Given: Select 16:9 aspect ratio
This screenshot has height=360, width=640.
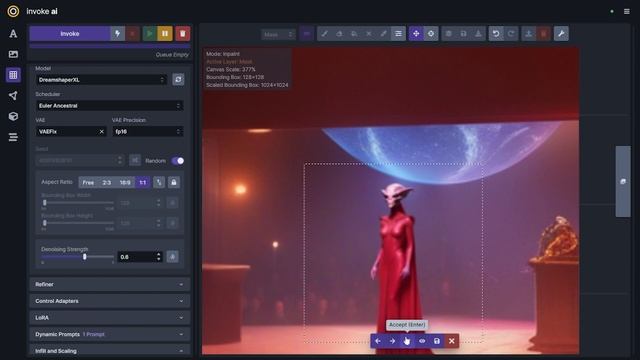Looking at the screenshot, I should 125,182.
